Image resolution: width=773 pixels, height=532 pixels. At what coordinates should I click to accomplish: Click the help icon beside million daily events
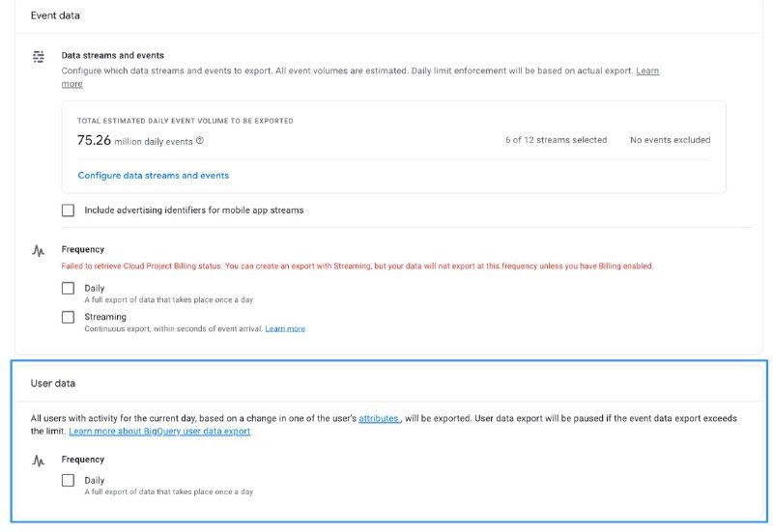[200, 141]
